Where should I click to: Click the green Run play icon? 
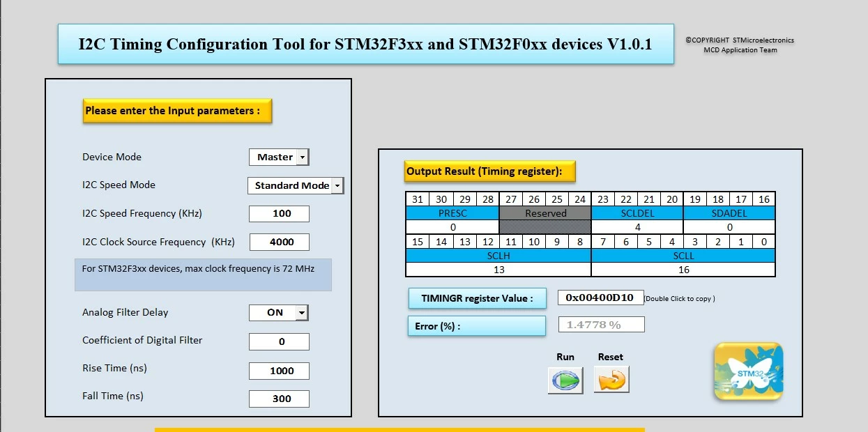pyautogui.click(x=565, y=381)
